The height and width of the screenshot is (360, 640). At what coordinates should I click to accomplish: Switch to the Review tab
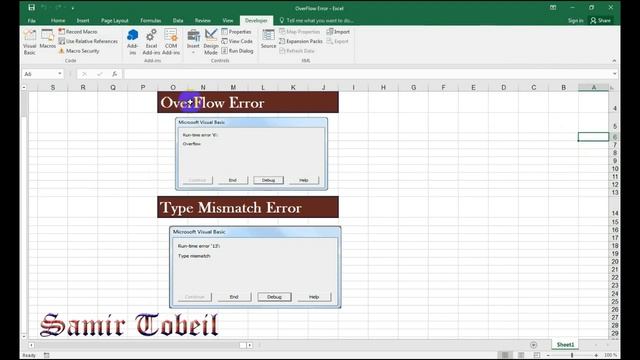click(x=202, y=20)
